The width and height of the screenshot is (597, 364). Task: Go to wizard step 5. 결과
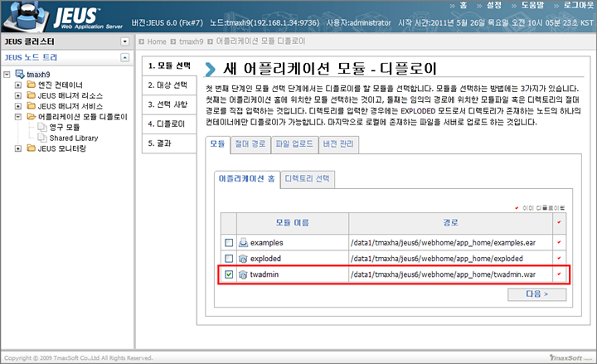(169, 143)
